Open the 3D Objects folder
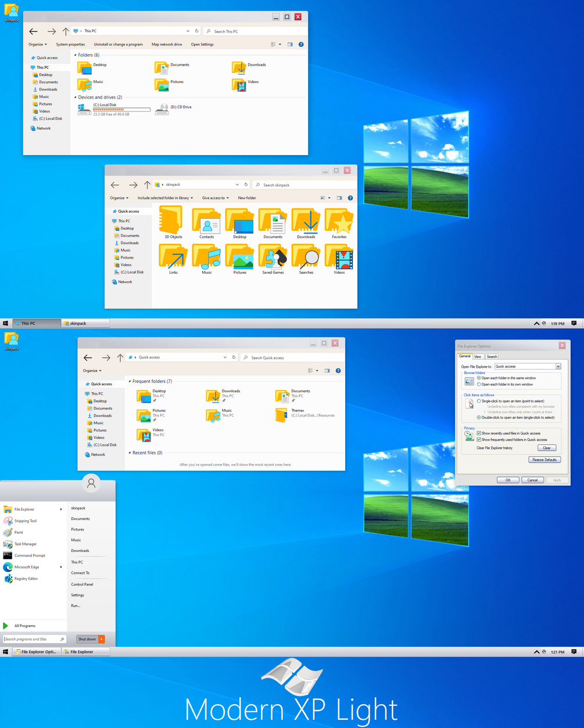Image resolution: width=584 pixels, height=728 pixels. coord(173,223)
